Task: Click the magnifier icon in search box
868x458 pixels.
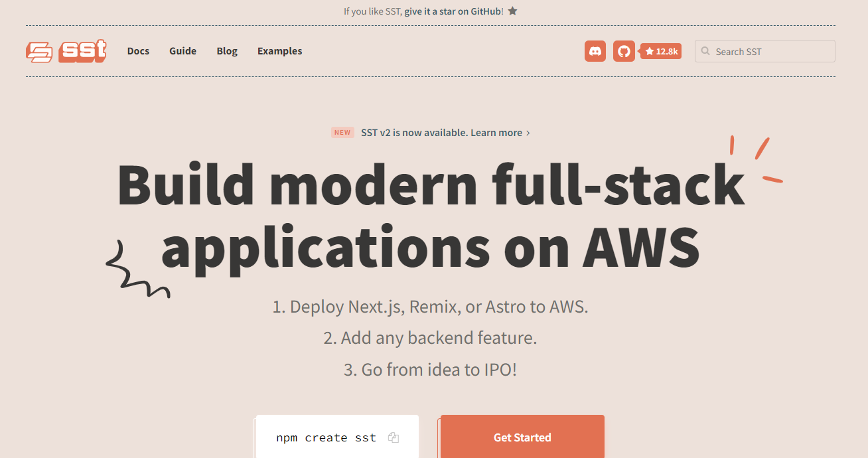Action: point(705,51)
